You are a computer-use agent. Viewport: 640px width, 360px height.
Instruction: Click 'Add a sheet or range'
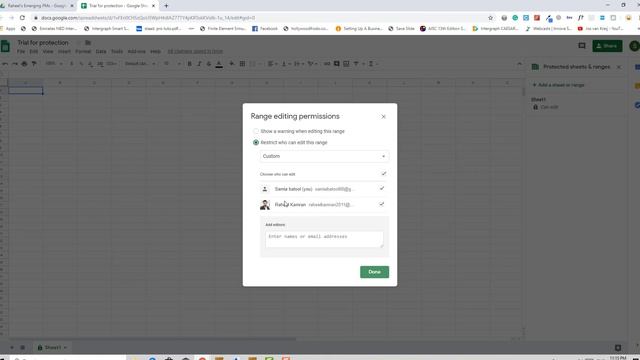tap(559, 85)
